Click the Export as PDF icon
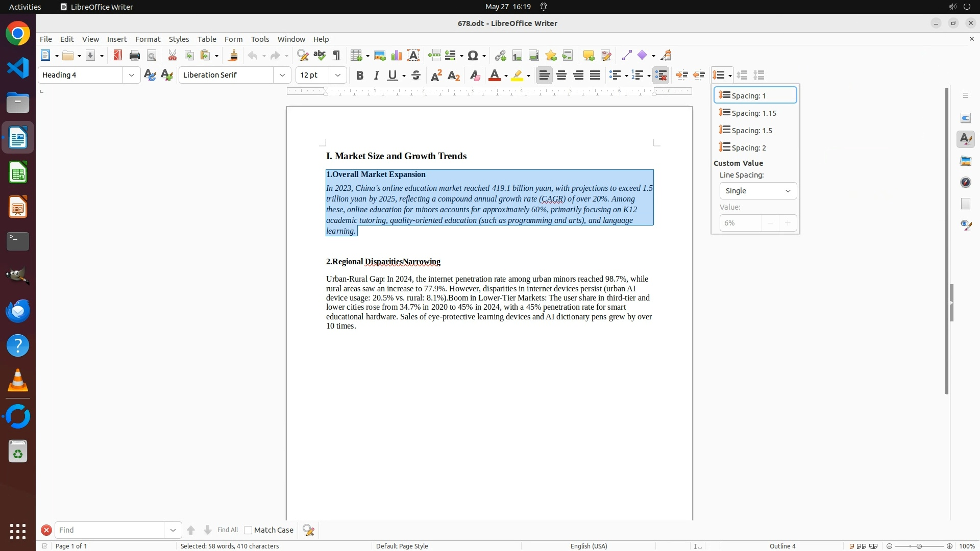This screenshot has height=551, width=980. tap(118, 56)
